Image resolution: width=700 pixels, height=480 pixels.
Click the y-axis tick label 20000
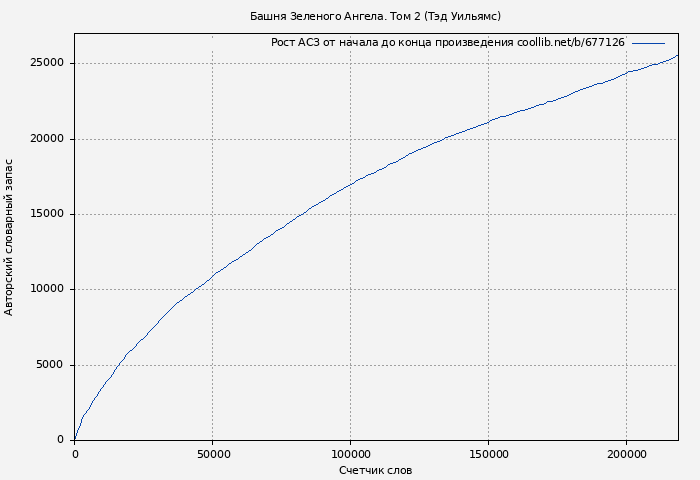click(49, 139)
